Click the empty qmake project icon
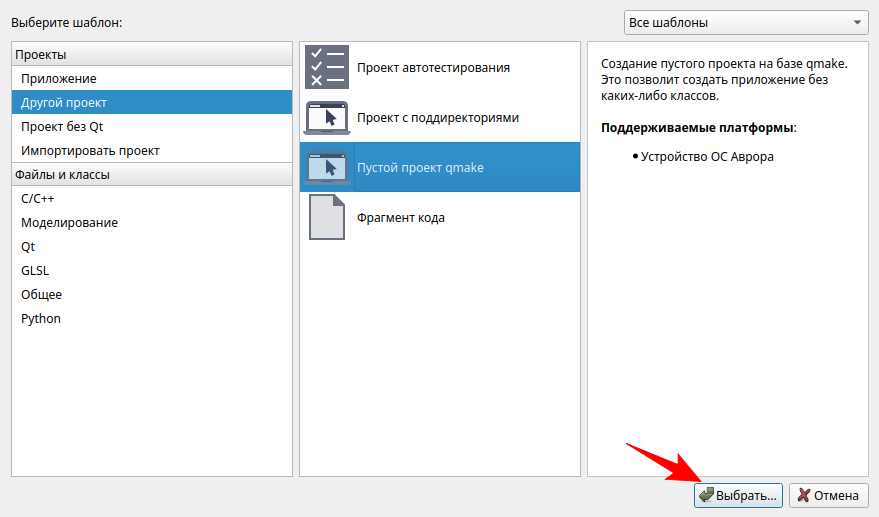 326,167
